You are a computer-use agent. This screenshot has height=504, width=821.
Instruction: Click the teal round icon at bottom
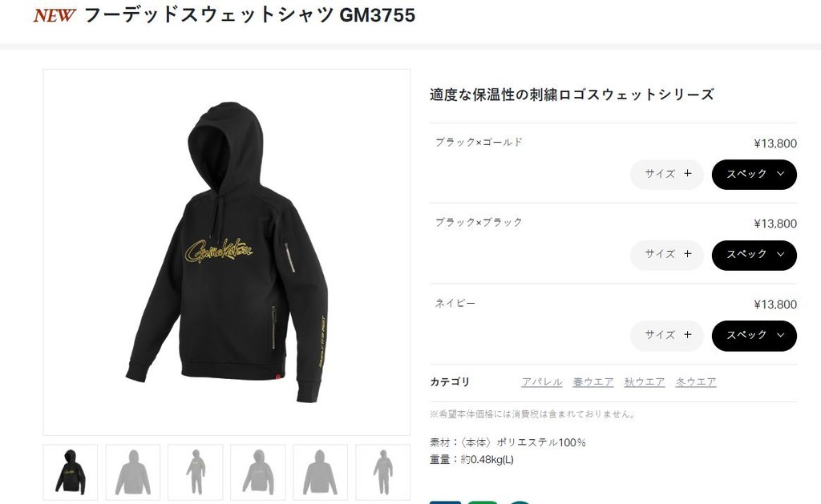520,502
